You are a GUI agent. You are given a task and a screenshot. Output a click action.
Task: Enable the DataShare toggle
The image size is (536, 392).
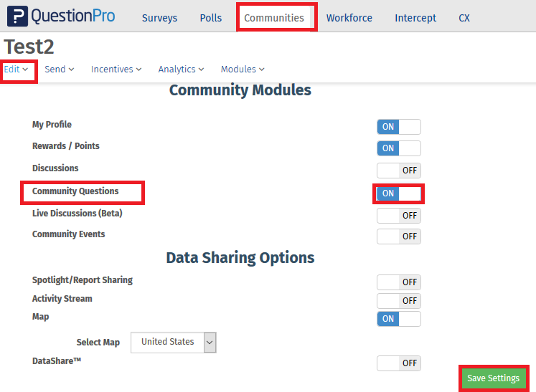coord(398,363)
